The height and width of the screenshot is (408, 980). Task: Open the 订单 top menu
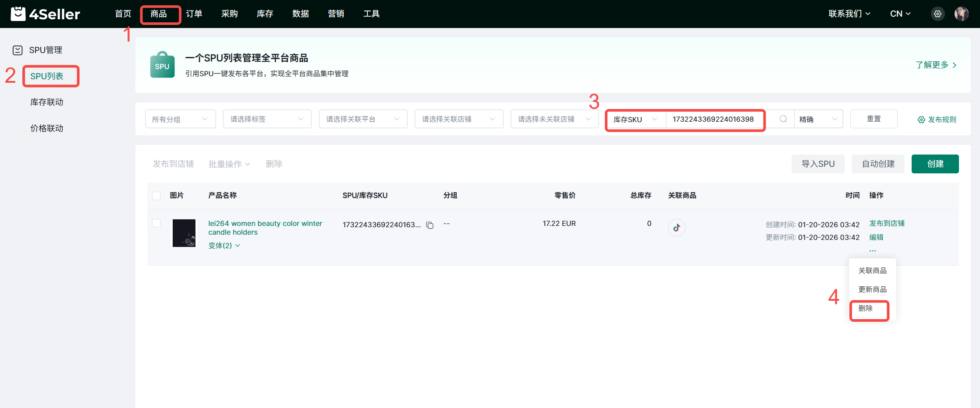click(194, 14)
